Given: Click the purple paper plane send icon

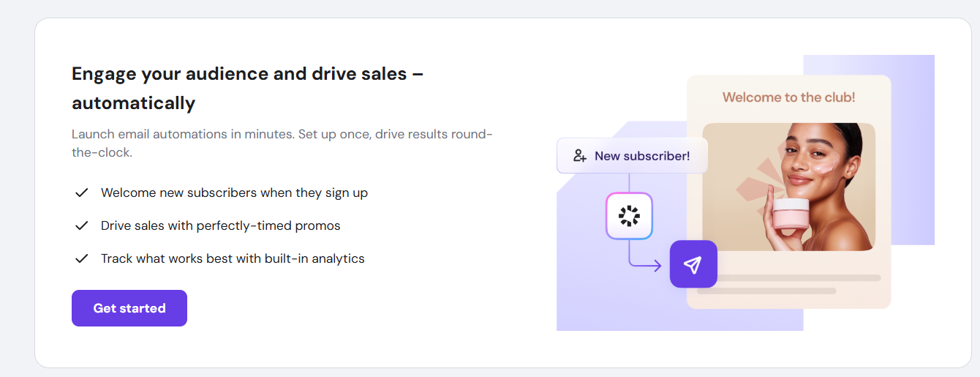Looking at the screenshot, I should coord(693,264).
